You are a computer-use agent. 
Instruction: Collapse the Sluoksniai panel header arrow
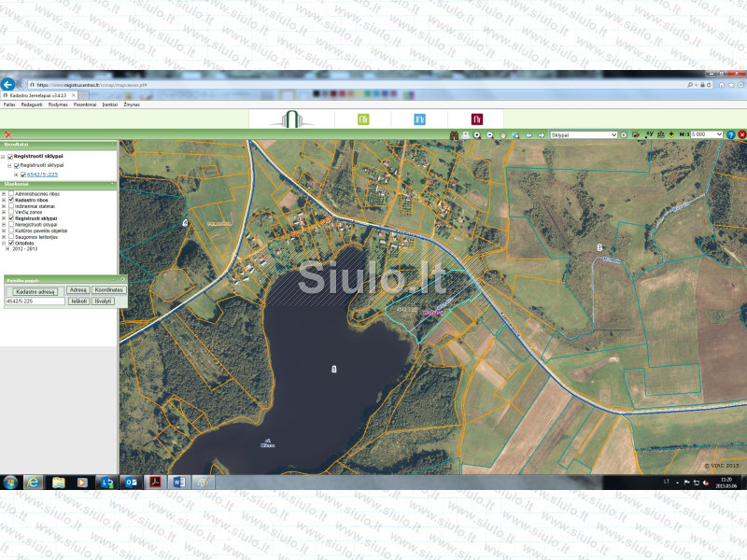coord(112,184)
